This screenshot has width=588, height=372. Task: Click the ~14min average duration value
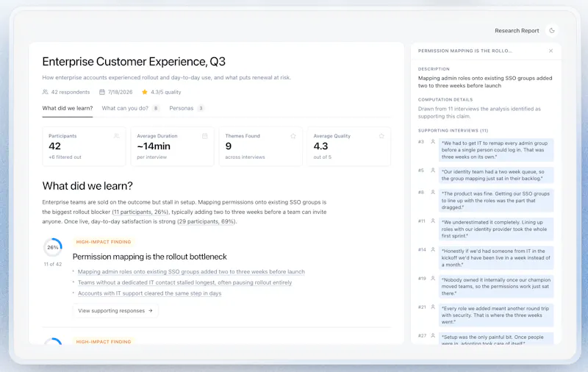(x=154, y=146)
